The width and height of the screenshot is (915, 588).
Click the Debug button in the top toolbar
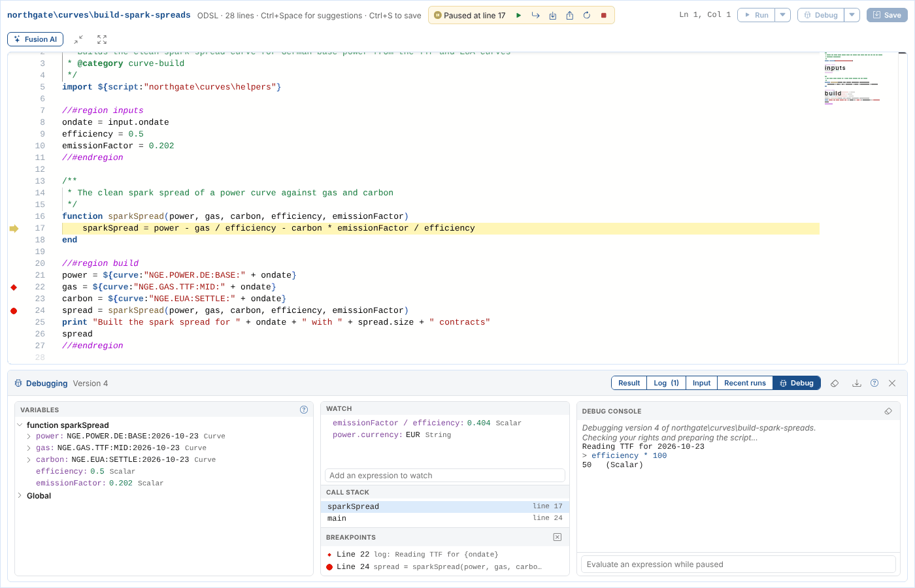[x=822, y=15]
